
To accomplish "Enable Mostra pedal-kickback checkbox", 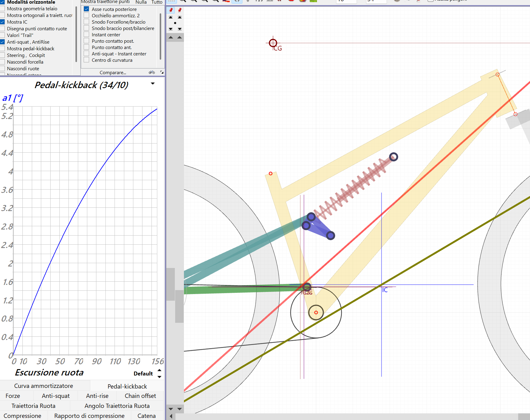I will coord(2,48).
